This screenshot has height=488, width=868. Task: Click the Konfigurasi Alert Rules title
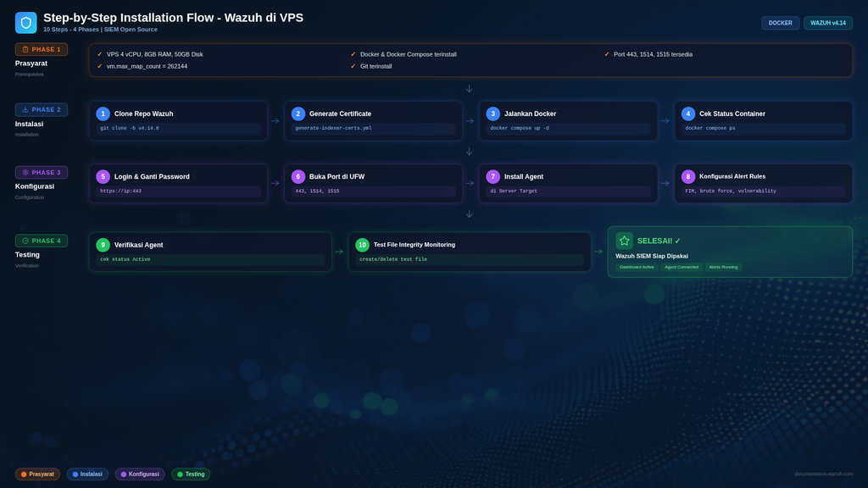point(732,176)
